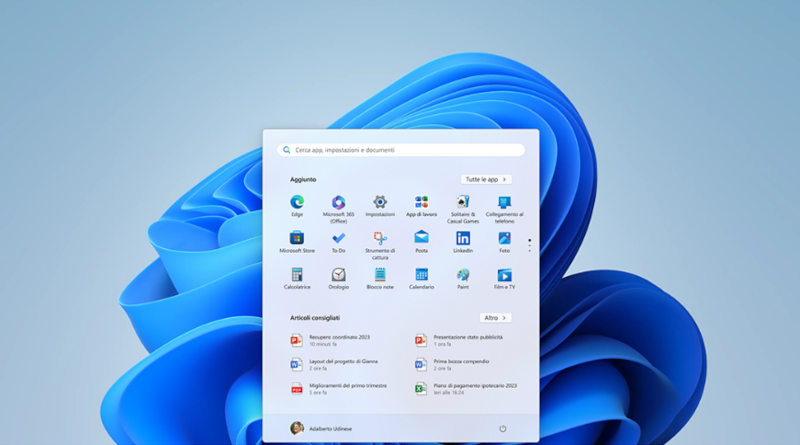Launch Microsoft 365 (Office)

[x=338, y=209]
